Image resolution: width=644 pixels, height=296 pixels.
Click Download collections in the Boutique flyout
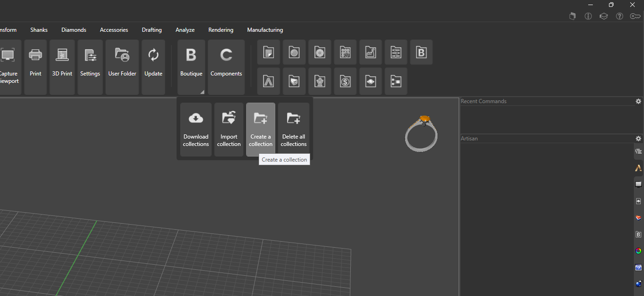click(196, 129)
